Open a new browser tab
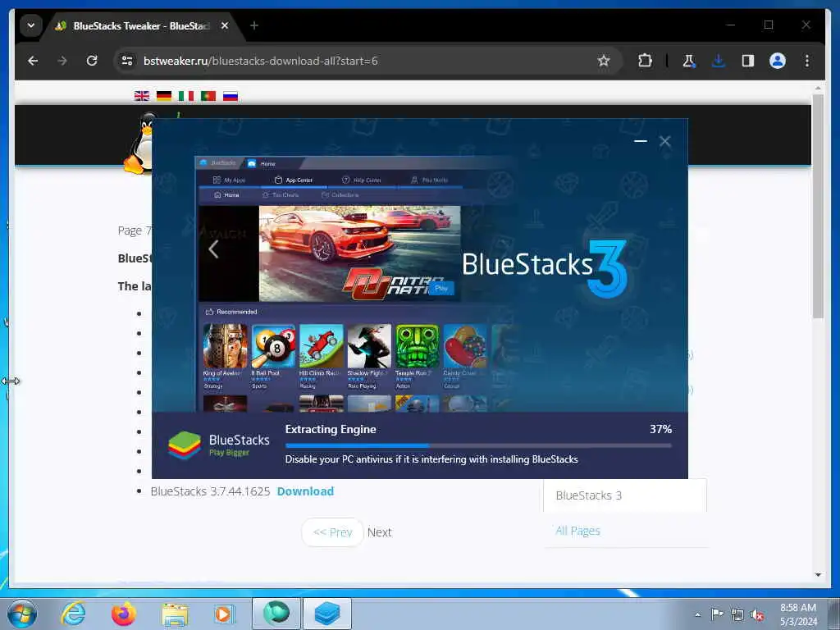Image resolution: width=840 pixels, height=630 pixels. [254, 25]
